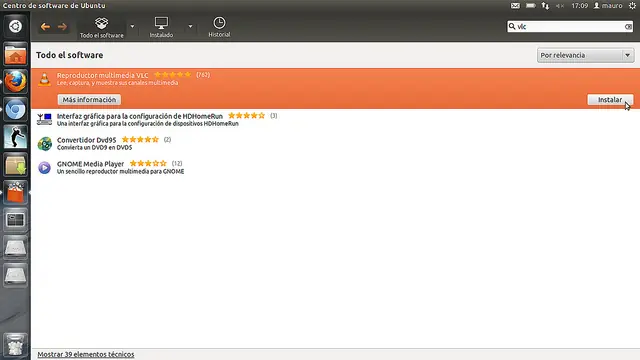
Task: Click the GNOME Media Player play icon
Action: click(44, 168)
